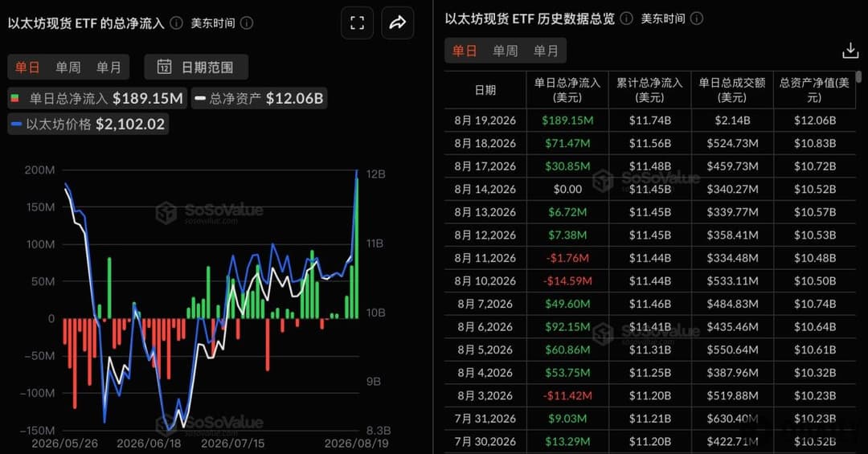The image size is (868, 454).
Task: Toggle 单日总净流入 series legend
Action: [97, 99]
